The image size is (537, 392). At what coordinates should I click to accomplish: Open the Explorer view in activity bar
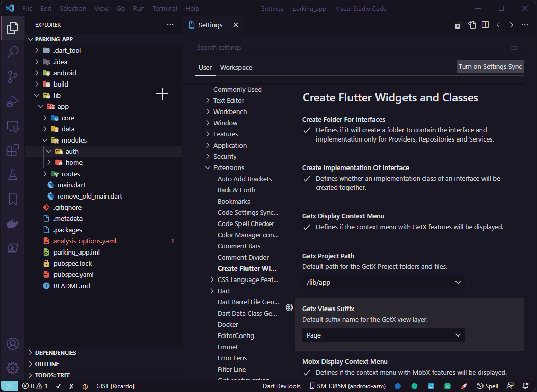13,27
